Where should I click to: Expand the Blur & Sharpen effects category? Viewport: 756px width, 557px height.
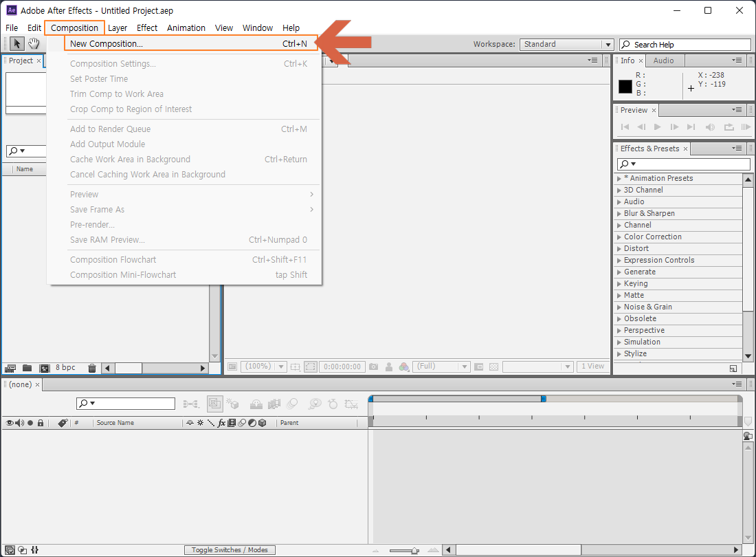(x=619, y=214)
